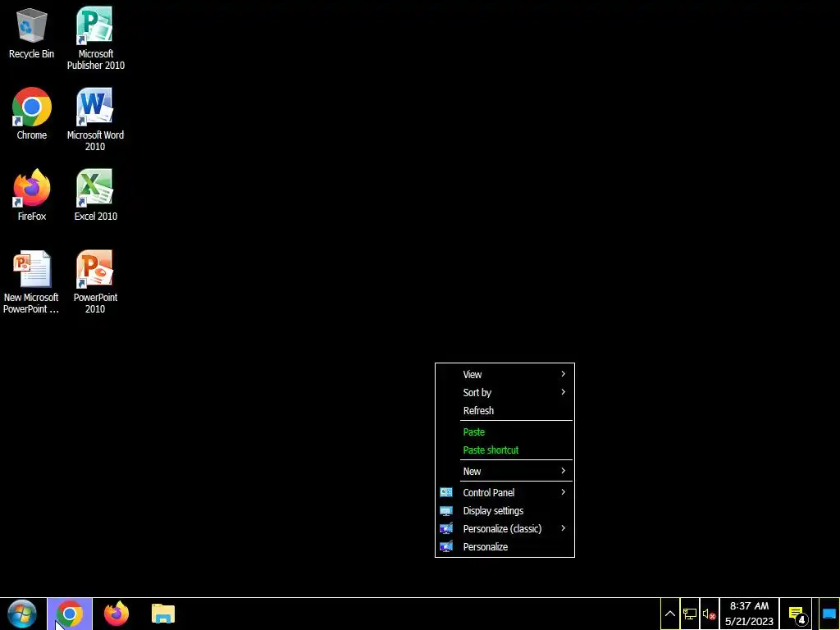The height and width of the screenshot is (630, 840).
Task: Select the New Microsoft PowerPoint file icon
Action: (x=31, y=282)
